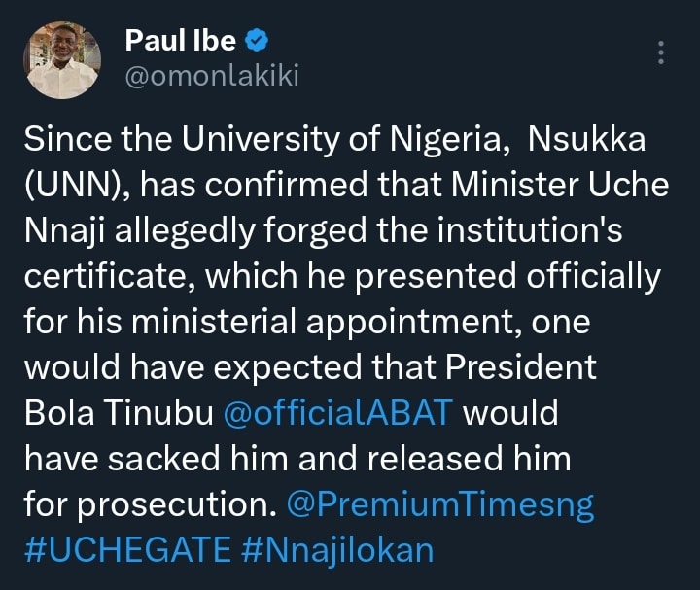Open Paul Ibe's profile picture
Image resolution: width=700 pixels, height=590 pixels.
coord(61,59)
